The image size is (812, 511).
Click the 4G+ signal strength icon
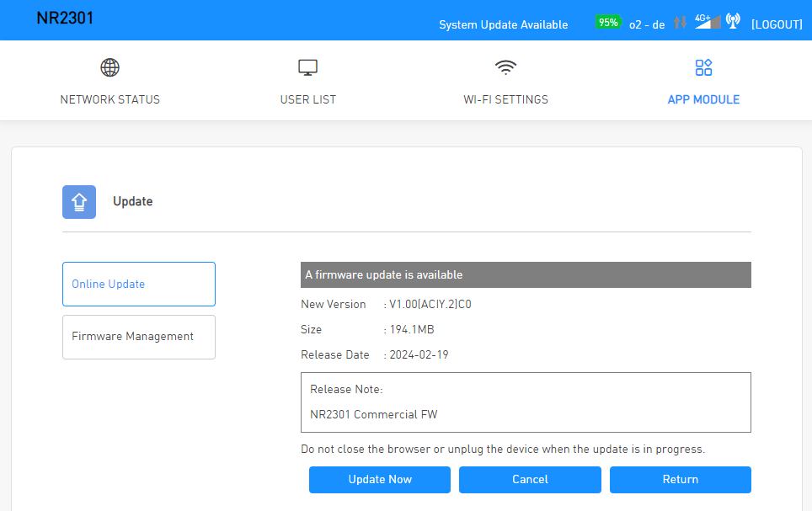pos(708,22)
